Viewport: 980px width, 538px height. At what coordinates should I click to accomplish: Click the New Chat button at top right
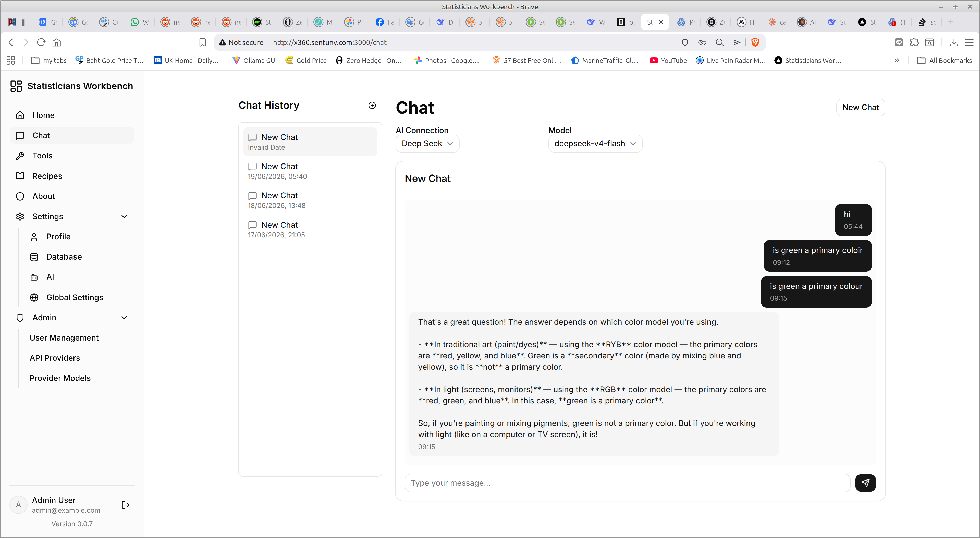click(861, 107)
